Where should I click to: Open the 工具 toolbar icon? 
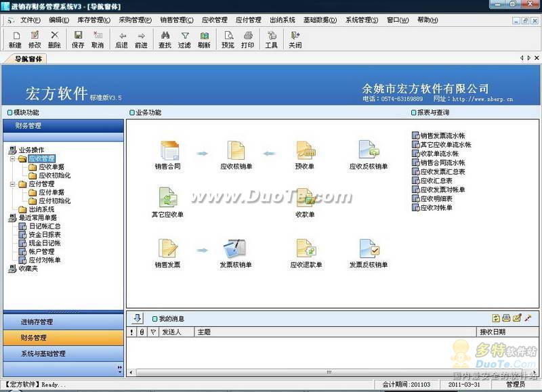(272, 39)
